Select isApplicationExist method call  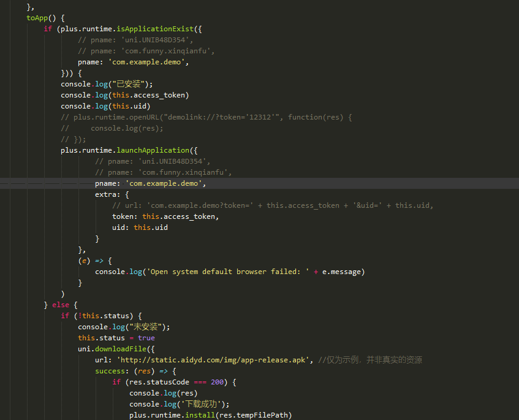click(155, 29)
